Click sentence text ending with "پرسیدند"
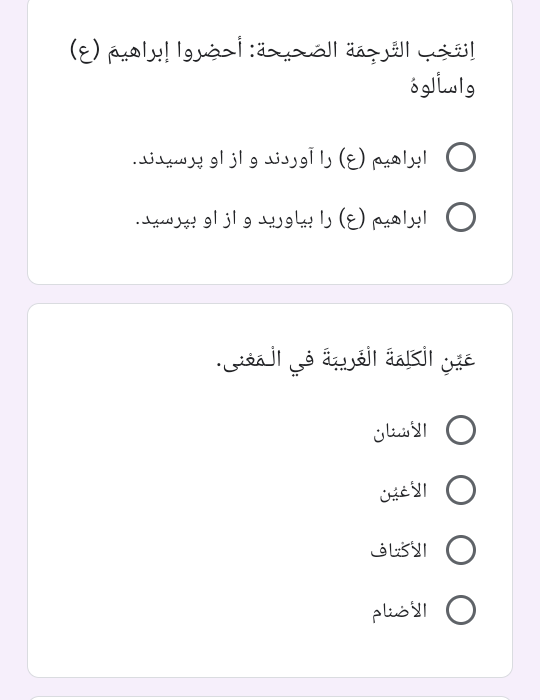Screen dimensions: 540x700 280,158
